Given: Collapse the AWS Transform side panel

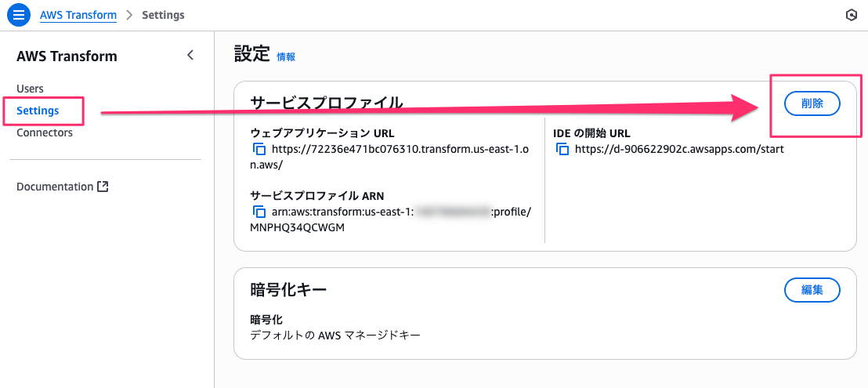Looking at the screenshot, I should 190,55.
